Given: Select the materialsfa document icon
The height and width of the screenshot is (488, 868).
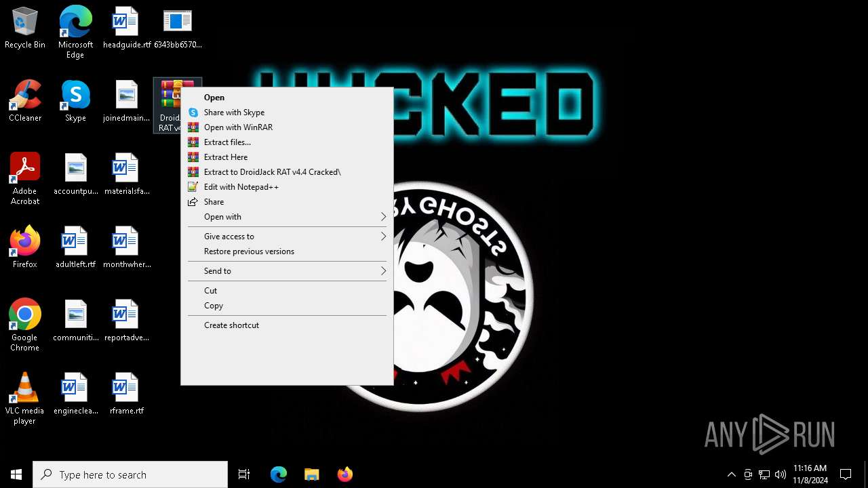Looking at the screenshot, I should click(x=126, y=174).
